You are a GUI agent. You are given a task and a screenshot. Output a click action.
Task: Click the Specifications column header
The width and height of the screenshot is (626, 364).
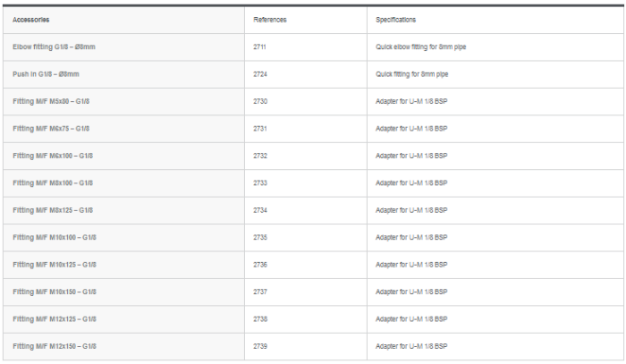395,19
